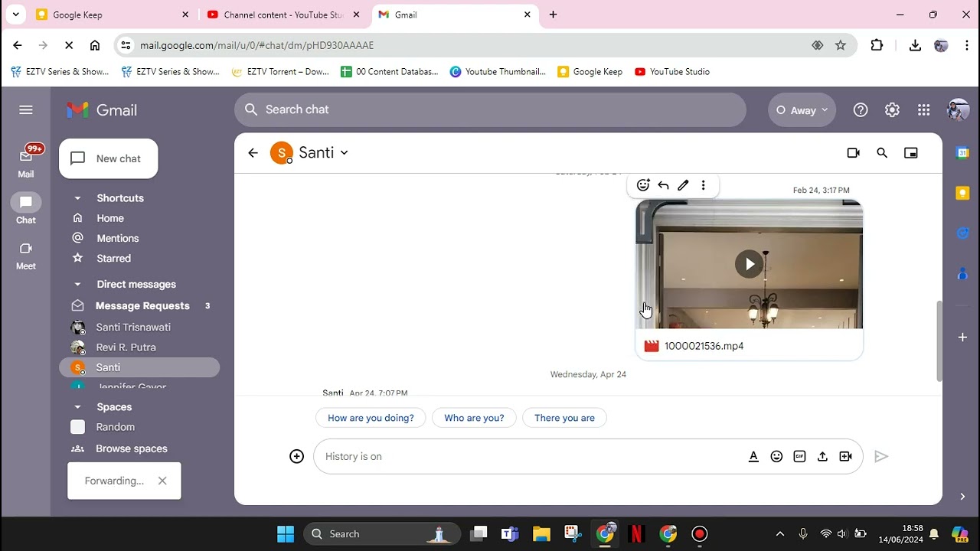Open the Google apps grid

924,110
